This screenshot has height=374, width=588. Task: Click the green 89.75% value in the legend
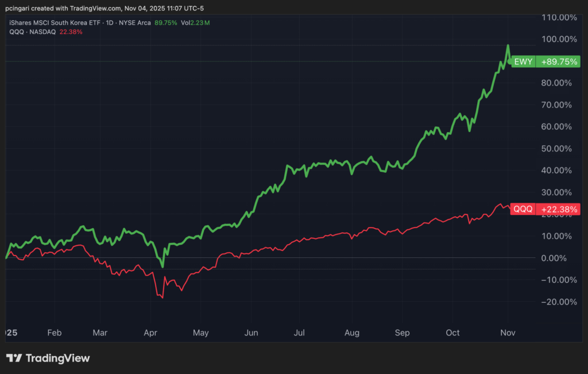pyautogui.click(x=167, y=23)
